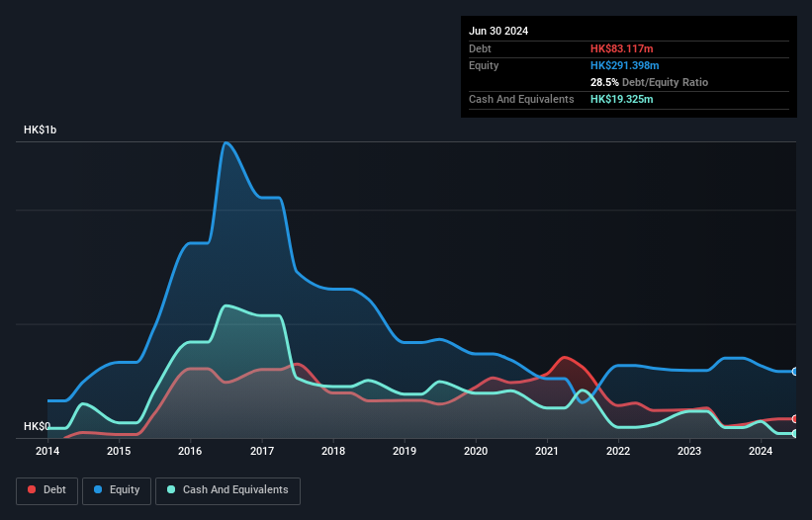Select the HK$19.325m cash value
Image resolution: width=812 pixels, height=520 pixels.
click(621, 99)
